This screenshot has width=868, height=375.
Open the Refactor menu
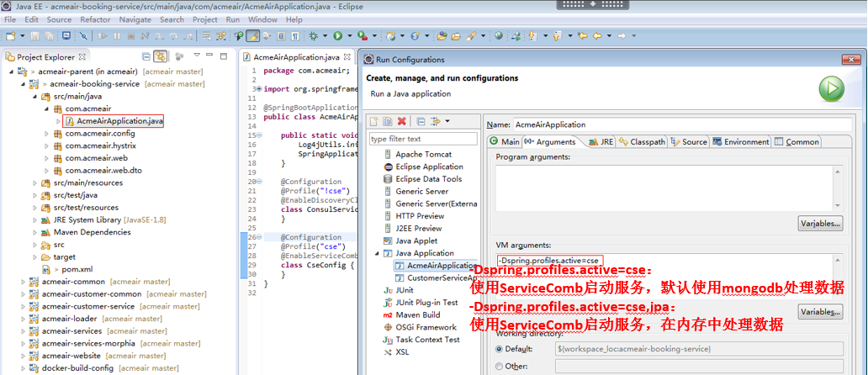pyautogui.click(x=95, y=19)
